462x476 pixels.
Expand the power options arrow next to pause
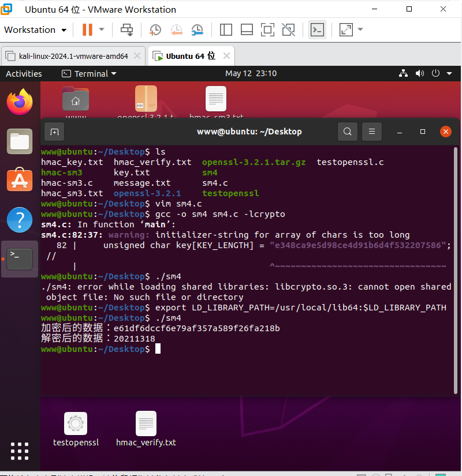click(102, 30)
